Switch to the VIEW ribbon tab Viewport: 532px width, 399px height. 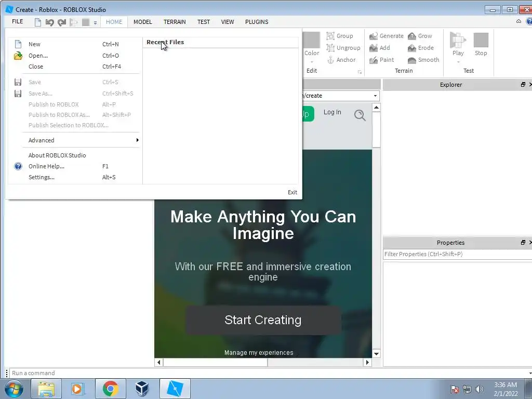tap(228, 22)
